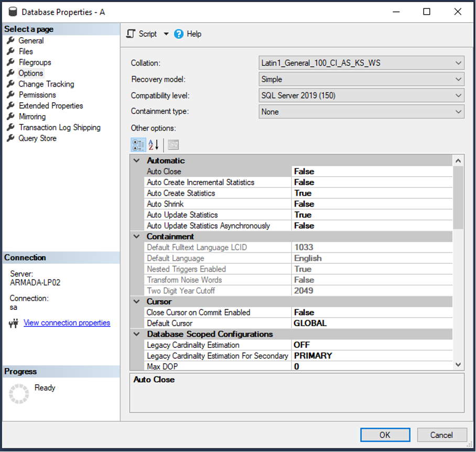The image size is (476, 452).
Task: Open the Help question mark icon
Action: coord(178,34)
